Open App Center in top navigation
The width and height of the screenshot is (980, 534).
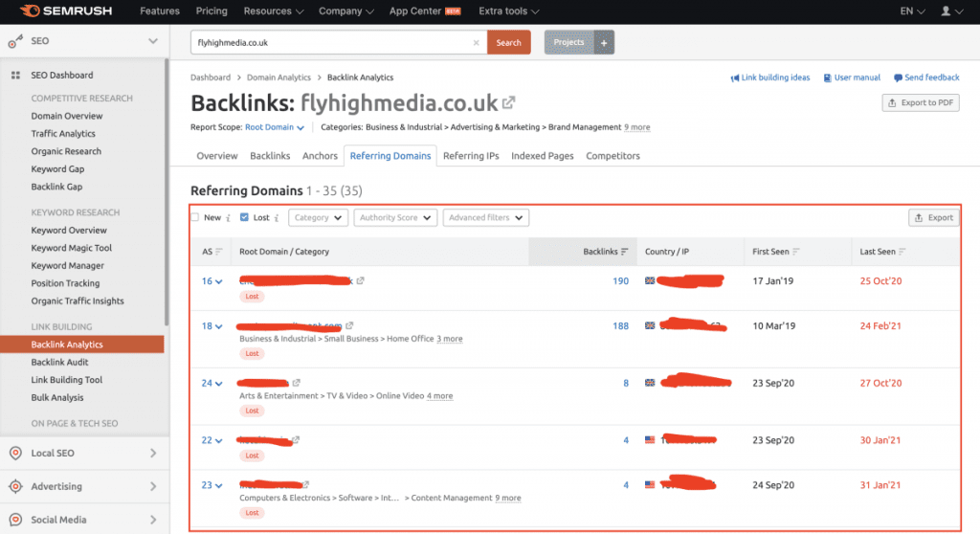coord(425,11)
